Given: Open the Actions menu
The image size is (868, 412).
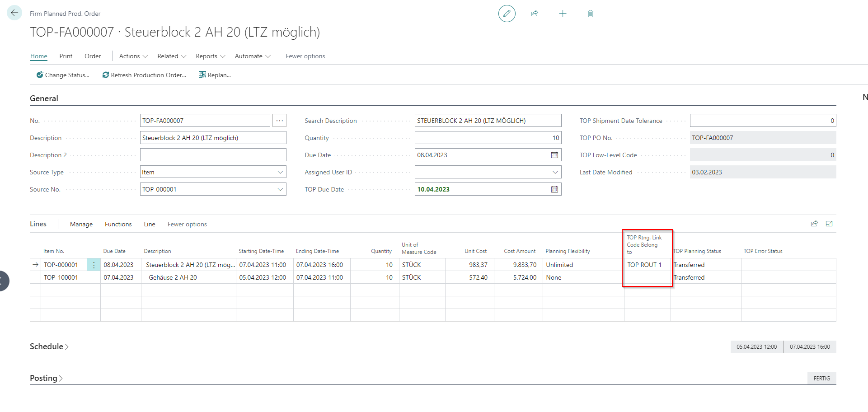Looking at the screenshot, I should coord(133,56).
